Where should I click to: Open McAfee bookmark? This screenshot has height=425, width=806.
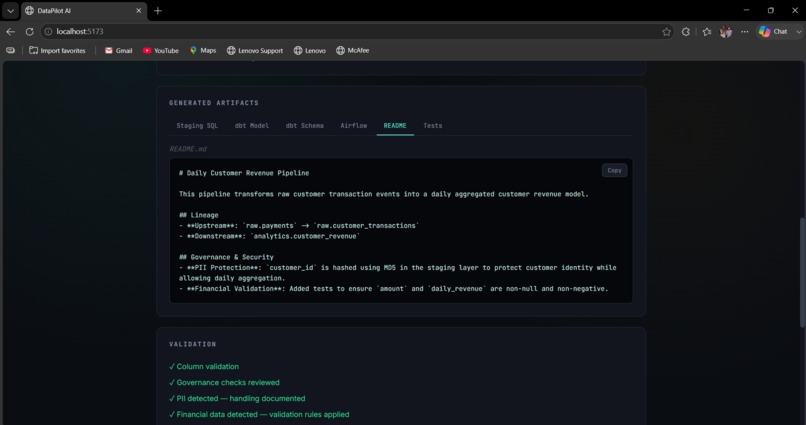(x=353, y=50)
